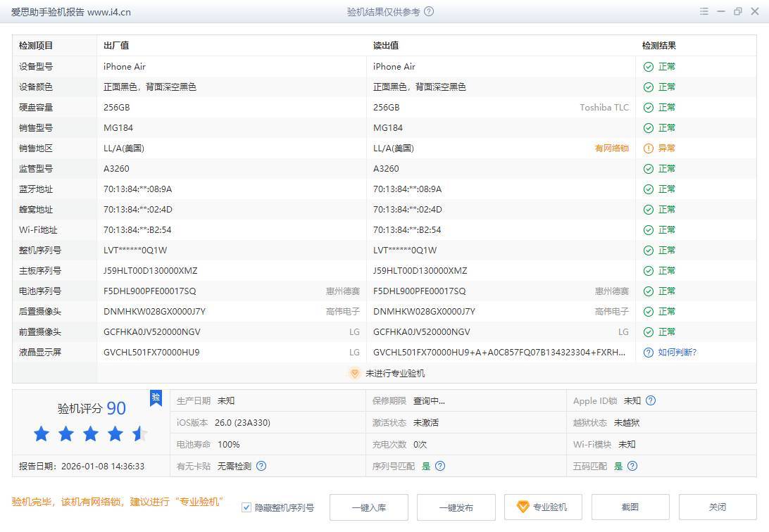Click help icon next to 序列号匹配

440,466
